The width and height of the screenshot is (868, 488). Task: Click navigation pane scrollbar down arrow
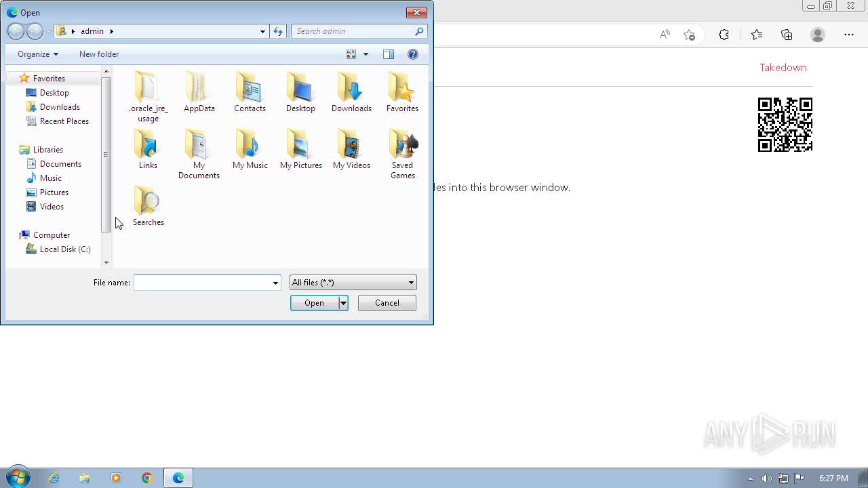pyautogui.click(x=106, y=263)
